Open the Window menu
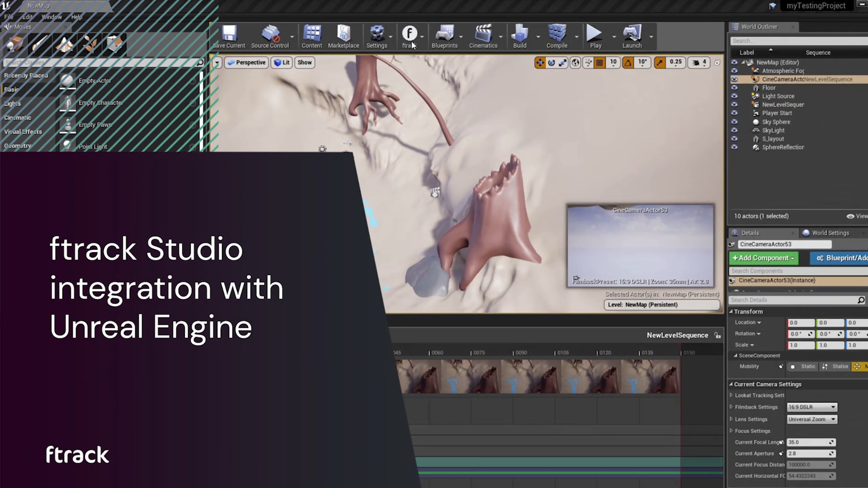 tap(51, 17)
